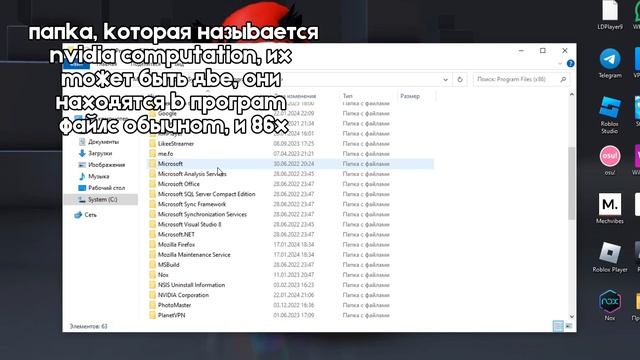Select Microsoft Synchronization Services folder
The width and height of the screenshot is (640, 360).
[x=291, y=214]
